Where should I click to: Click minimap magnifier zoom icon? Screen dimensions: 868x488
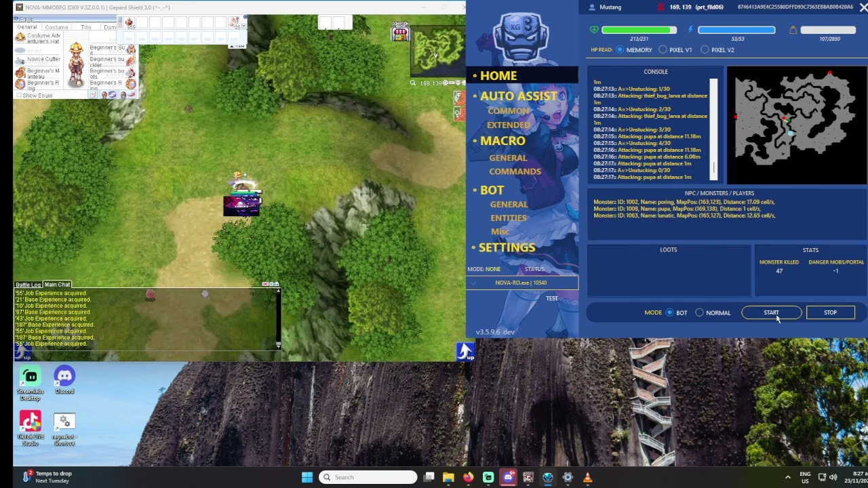[x=413, y=83]
